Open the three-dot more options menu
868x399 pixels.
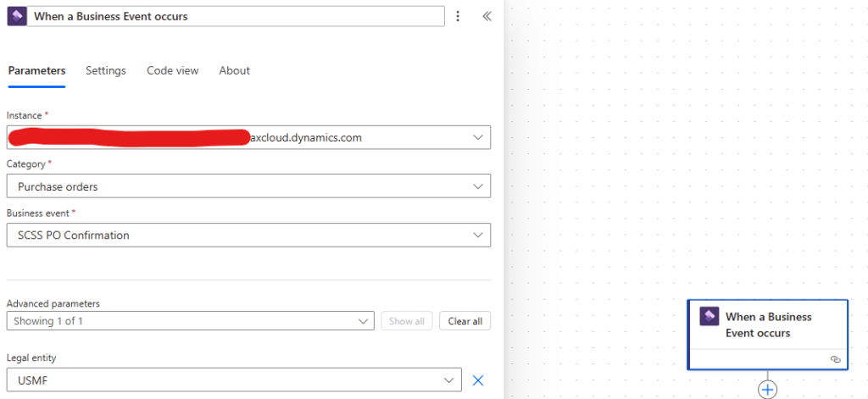pyautogui.click(x=457, y=17)
